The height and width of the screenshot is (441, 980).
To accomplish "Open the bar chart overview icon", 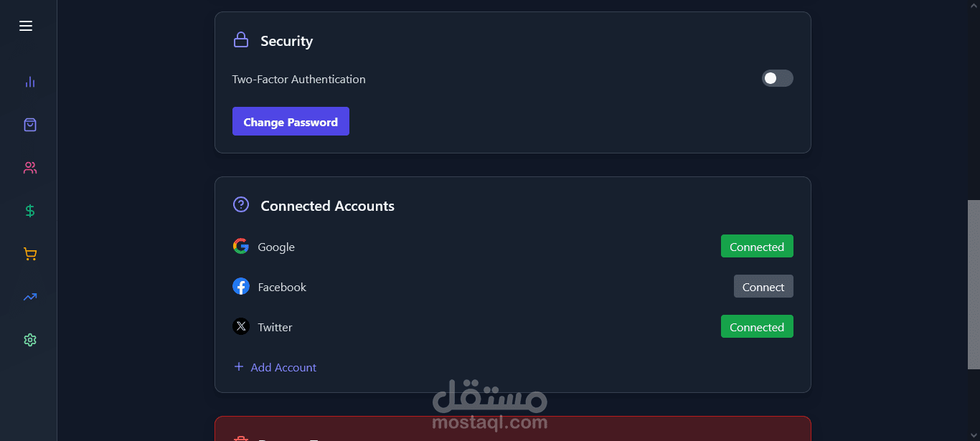I will pos(29,82).
